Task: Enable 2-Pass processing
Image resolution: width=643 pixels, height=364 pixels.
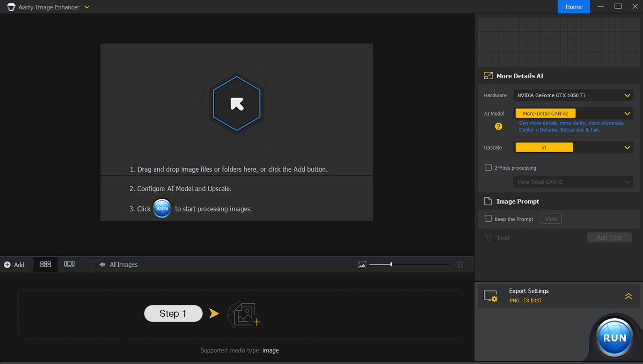Action: click(x=488, y=167)
